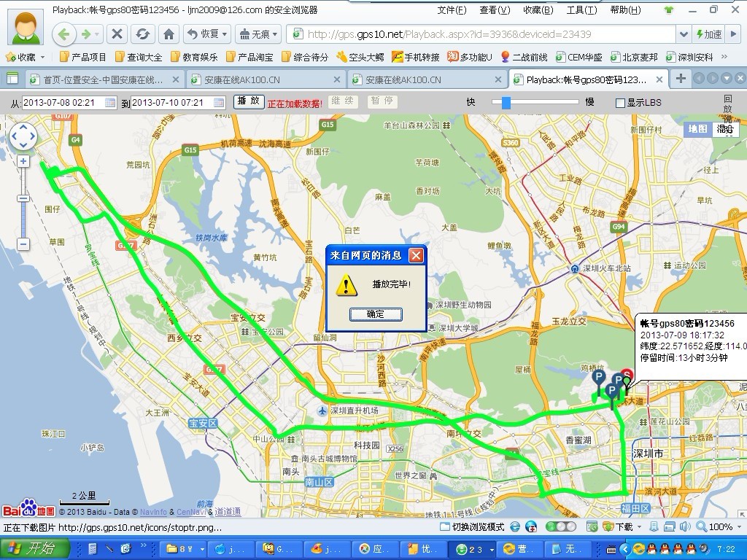Close the Playback tab
The image size is (747, 560).
coord(659,79)
